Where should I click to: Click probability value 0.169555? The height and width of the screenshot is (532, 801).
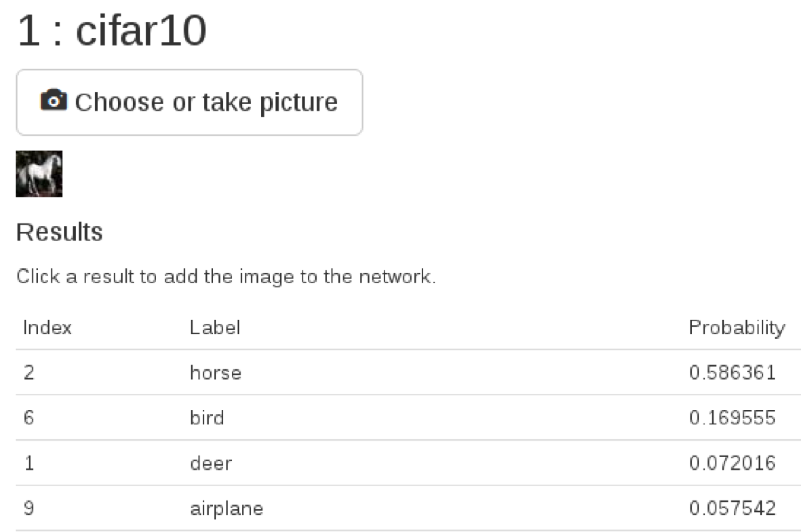click(732, 418)
